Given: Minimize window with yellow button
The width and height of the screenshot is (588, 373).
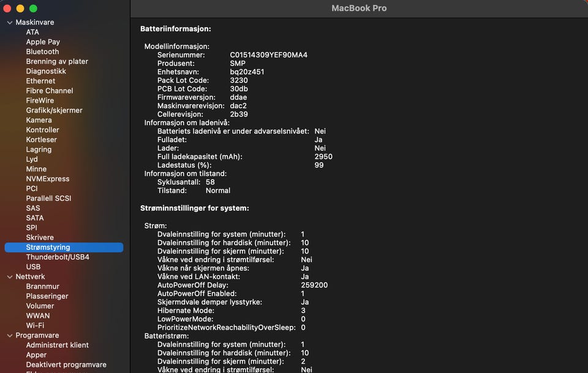Looking at the screenshot, I should [20, 8].
